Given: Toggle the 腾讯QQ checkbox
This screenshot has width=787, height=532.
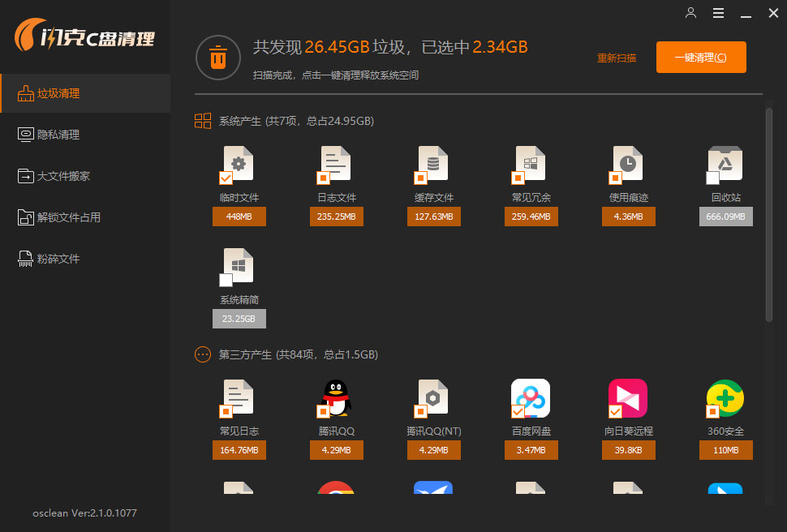Looking at the screenshot, I should click(x=323, y=411).
